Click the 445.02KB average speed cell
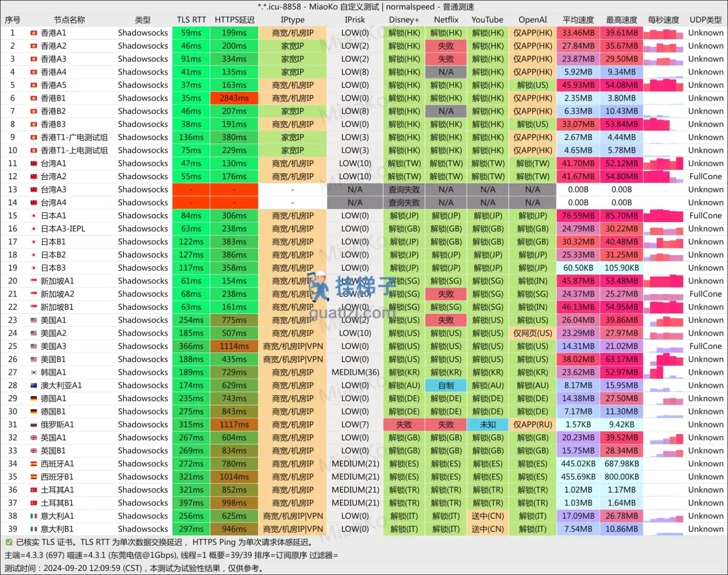728x575 pixels. (x=578, y=464)
